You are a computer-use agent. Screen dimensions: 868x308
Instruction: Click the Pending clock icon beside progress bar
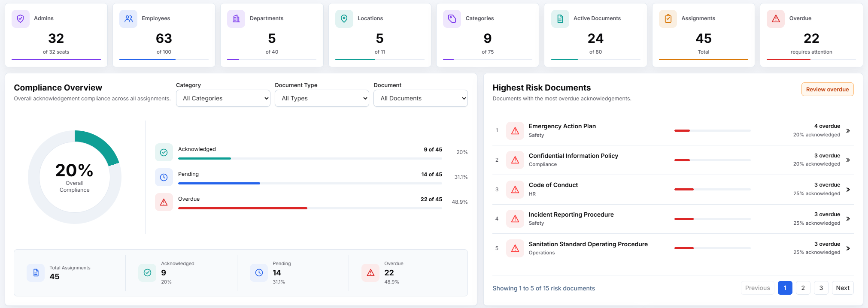[x=164, y=177]
